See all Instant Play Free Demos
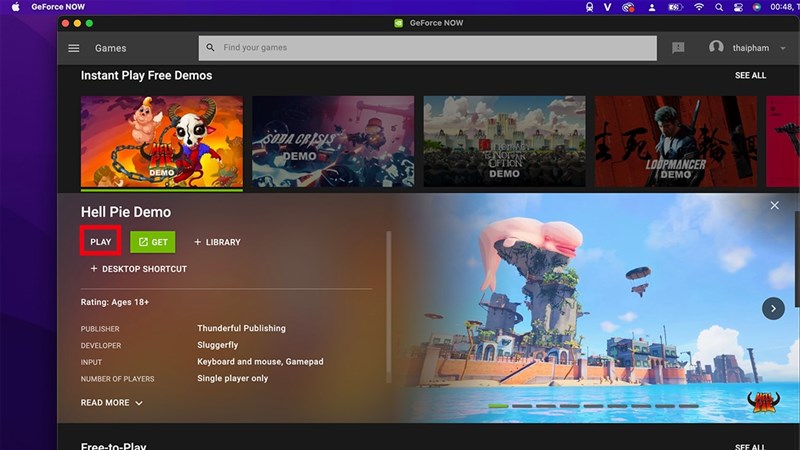Image resolution: width=800 pixels, height=450 pixels. point(750,76)
